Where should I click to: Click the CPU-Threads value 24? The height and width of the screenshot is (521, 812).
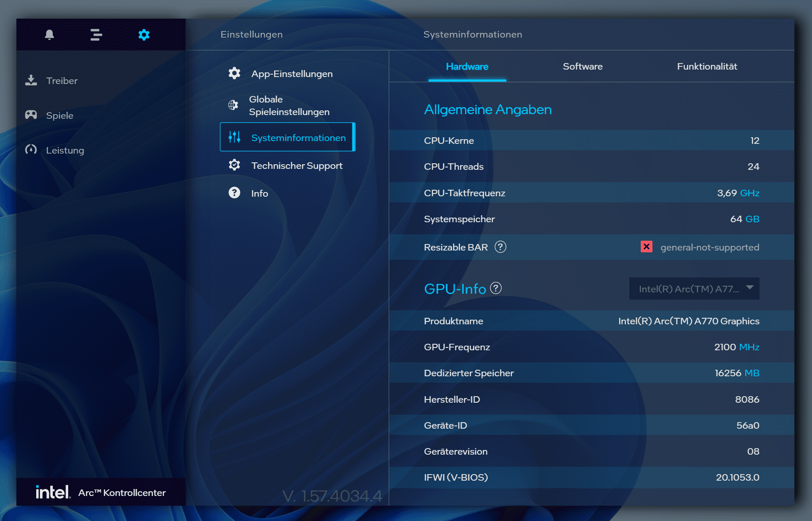click(753, 167)
